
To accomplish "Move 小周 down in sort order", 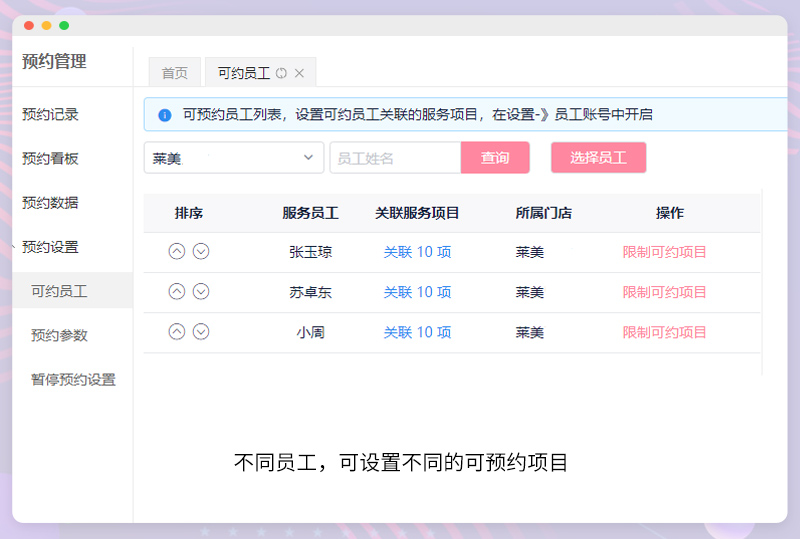I will [201, 332].
